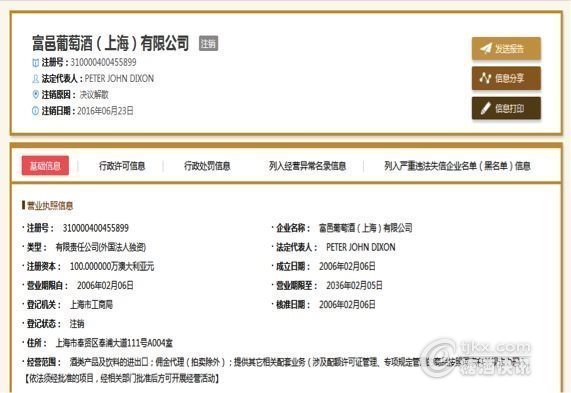Click the company title 富邑葡萄酒(上海)有限公司
The height and width of the screenshot is (393, 571).
111,43
